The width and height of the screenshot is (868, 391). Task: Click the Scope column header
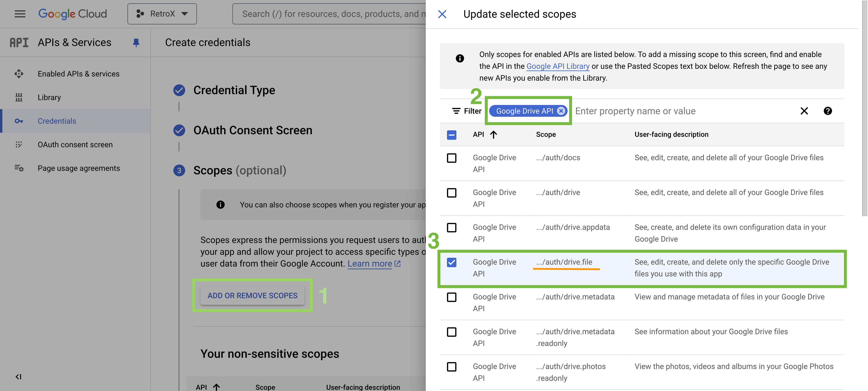click(546, 134)
